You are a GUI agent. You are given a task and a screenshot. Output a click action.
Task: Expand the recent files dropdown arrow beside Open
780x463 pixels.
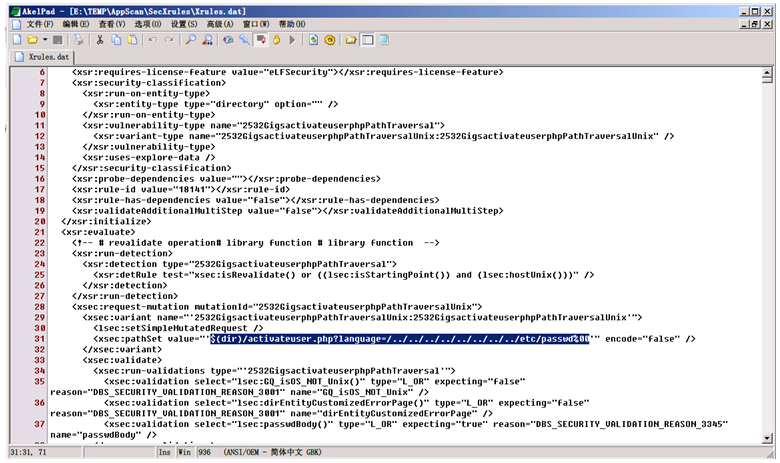pyautogui.click(x=45, y=40)
